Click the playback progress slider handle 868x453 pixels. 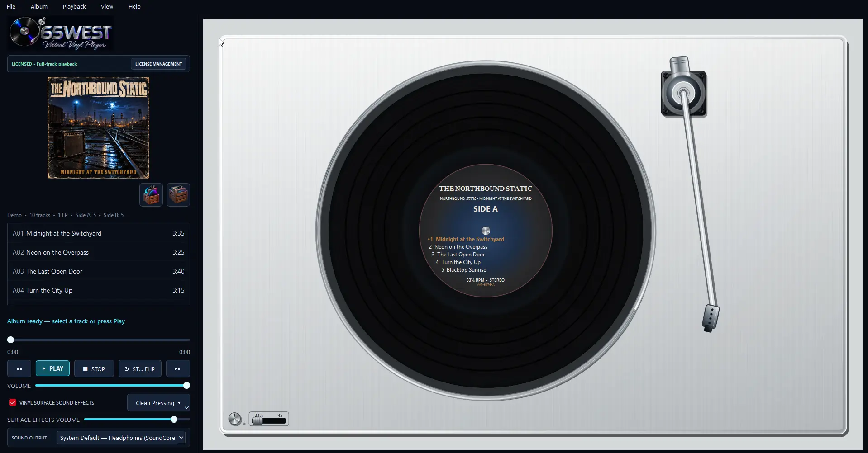click(11, 340)
